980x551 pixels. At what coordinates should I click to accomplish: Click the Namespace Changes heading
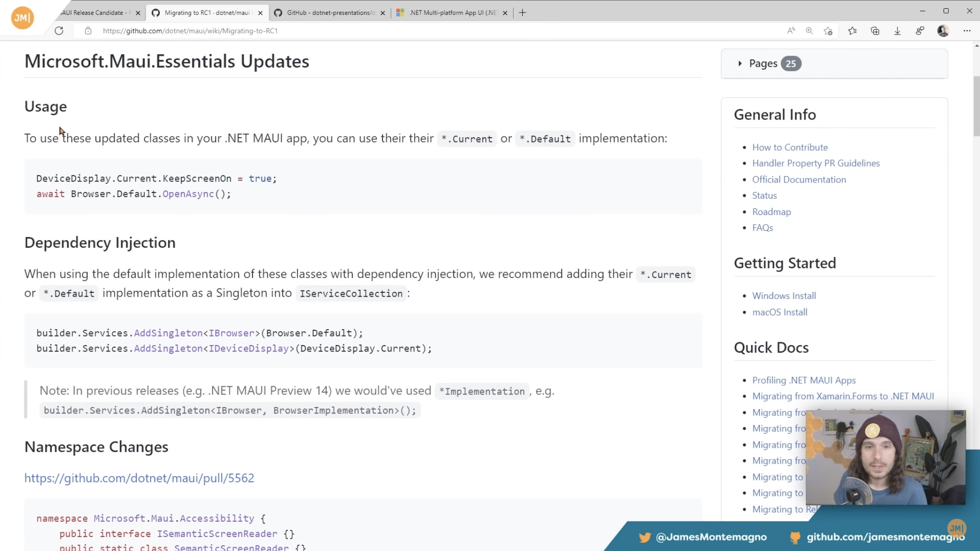(96, 447)
